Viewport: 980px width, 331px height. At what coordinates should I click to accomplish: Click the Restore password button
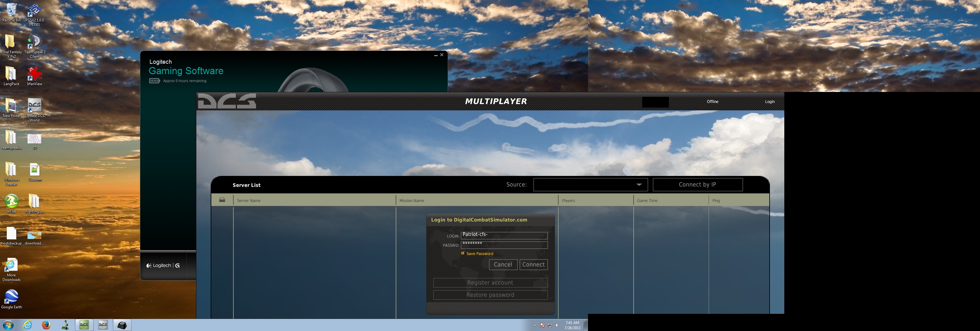point(490,295)
